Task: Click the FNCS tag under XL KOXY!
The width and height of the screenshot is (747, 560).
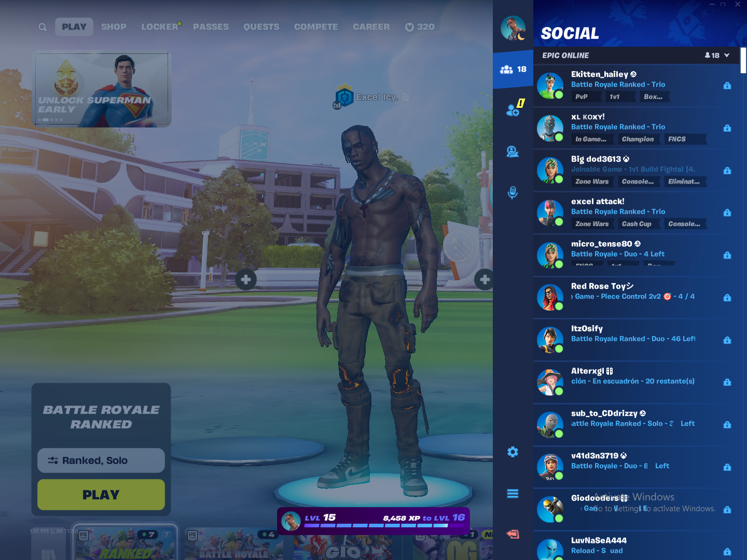Action: (x=685, y=139)
